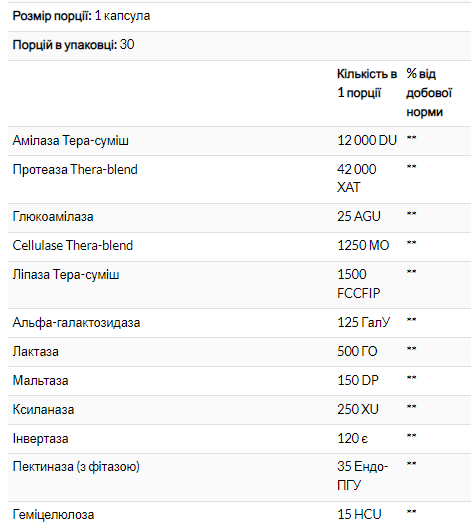Click the '1500 FCCFIP' value

[x=359, y=284]
